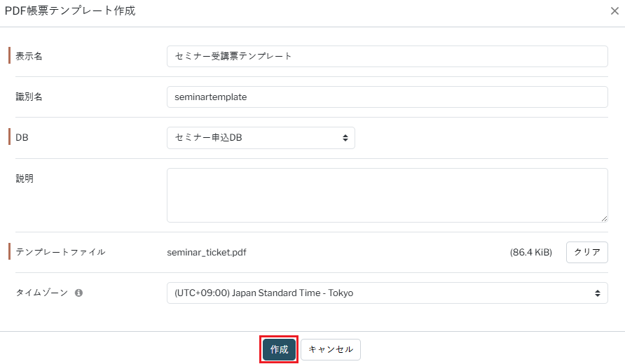
Task: Click the 識別名 field label
Action: point(29,97)
